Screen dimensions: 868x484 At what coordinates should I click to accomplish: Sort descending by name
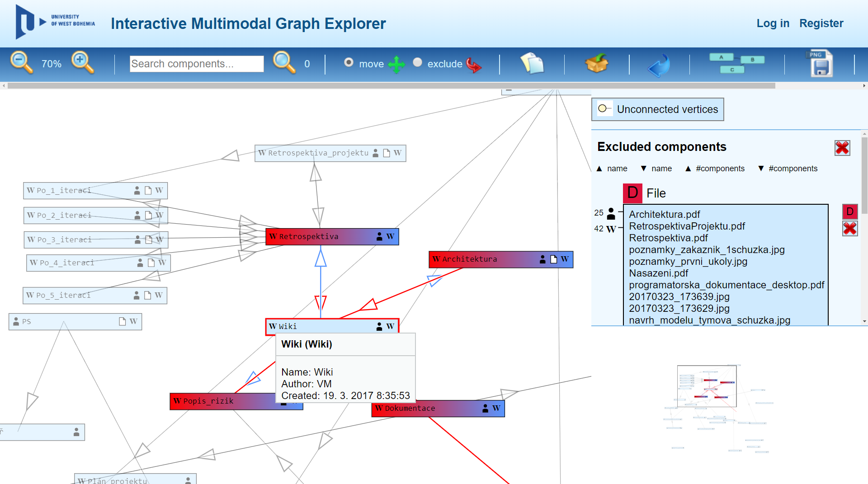(x=656, y=169)
